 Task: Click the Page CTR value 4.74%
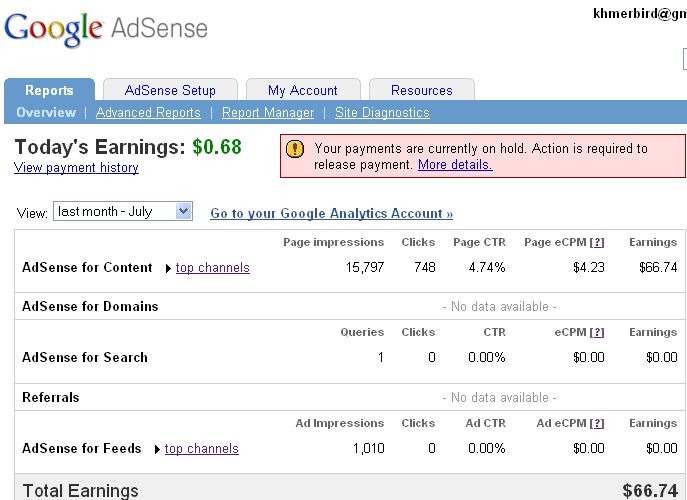point(487,267)
